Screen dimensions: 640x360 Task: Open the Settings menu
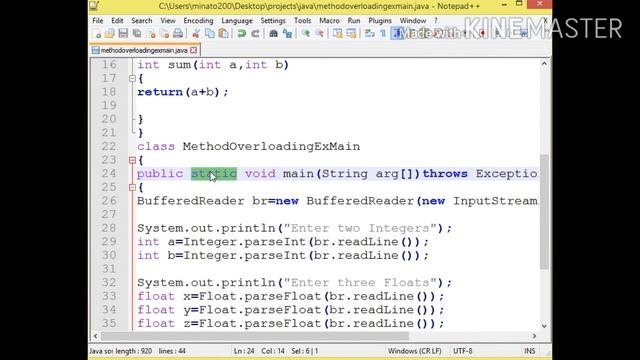(273, 20)
